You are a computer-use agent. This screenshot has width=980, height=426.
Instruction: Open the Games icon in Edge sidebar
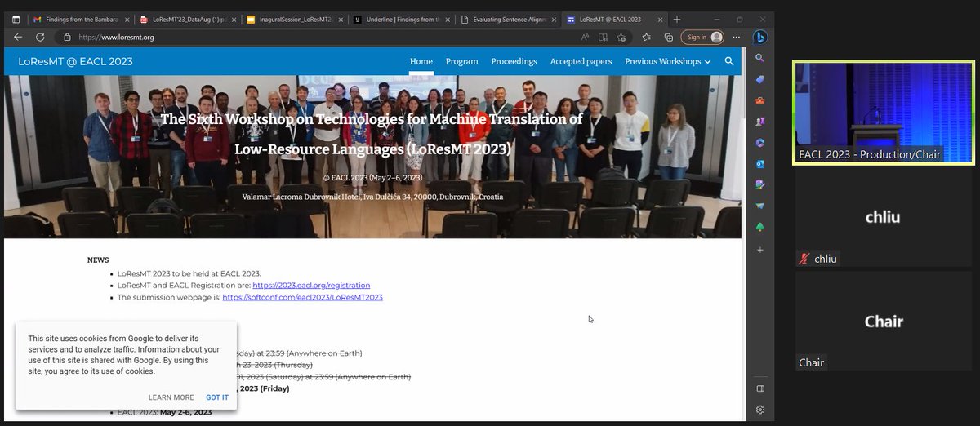coord(760,122)
